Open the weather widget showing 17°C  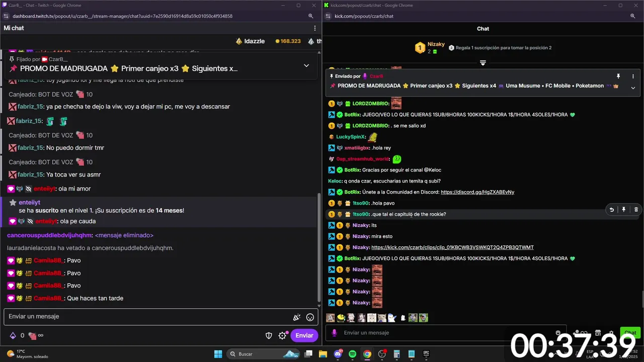pos(28,354)
